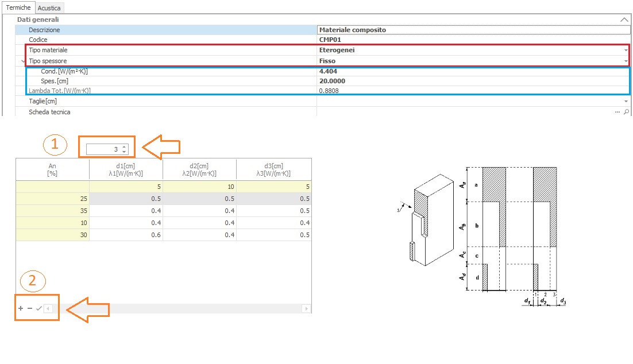Click the ellipsis button in Scheda tecnica row
The image size is (633, 364).
tap(617, 112)
